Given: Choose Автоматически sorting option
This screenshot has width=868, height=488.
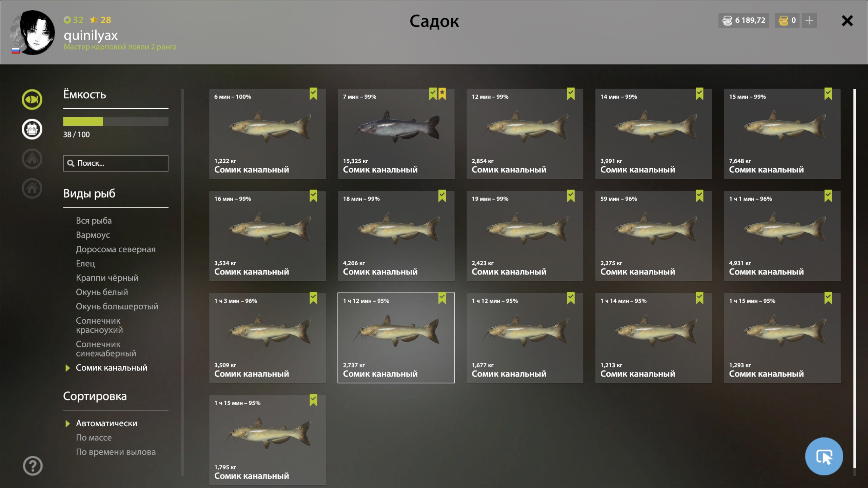Looking at the screenshot, I should (106, 423).
